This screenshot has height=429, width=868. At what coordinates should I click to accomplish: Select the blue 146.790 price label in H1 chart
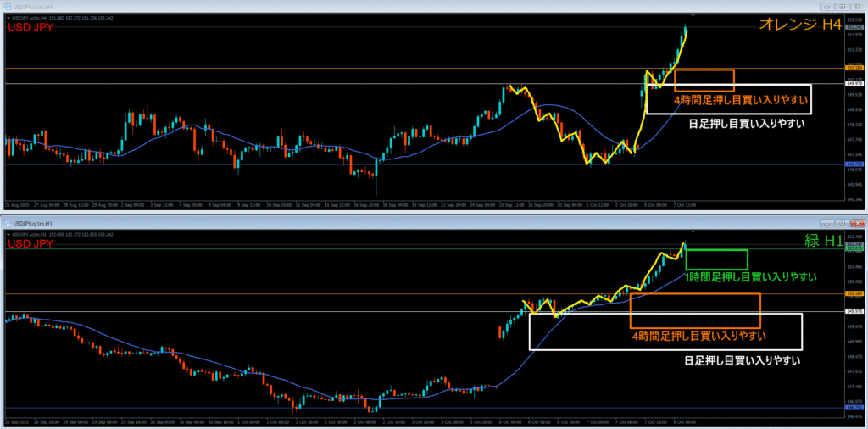click(854, 408)
